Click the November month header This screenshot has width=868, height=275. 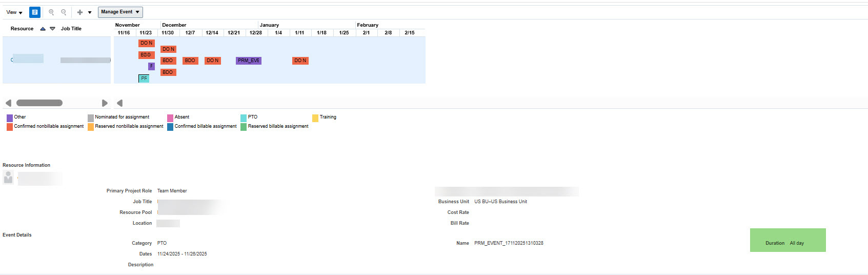128,25
